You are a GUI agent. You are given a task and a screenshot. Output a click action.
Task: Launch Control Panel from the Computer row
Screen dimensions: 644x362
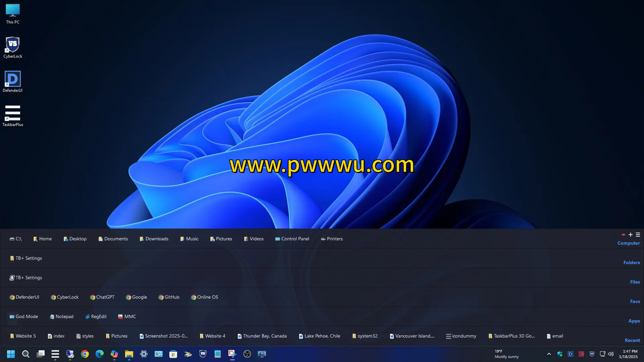click(292, 239)
